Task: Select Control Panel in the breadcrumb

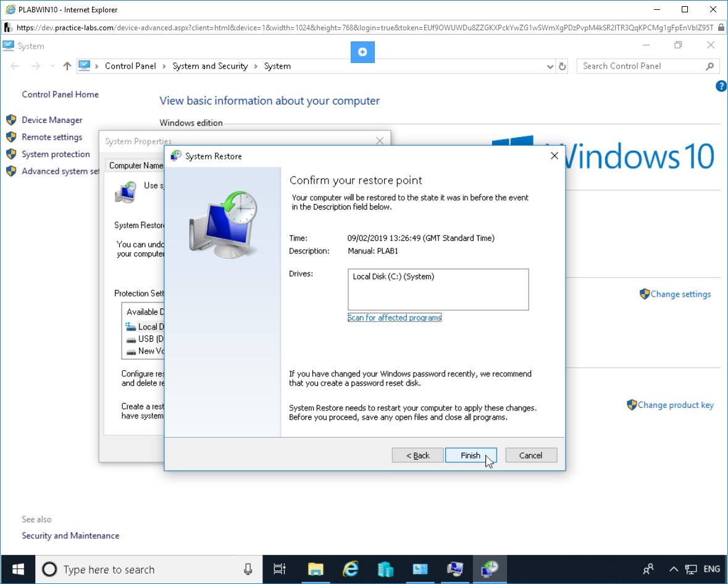Action: 130,66
